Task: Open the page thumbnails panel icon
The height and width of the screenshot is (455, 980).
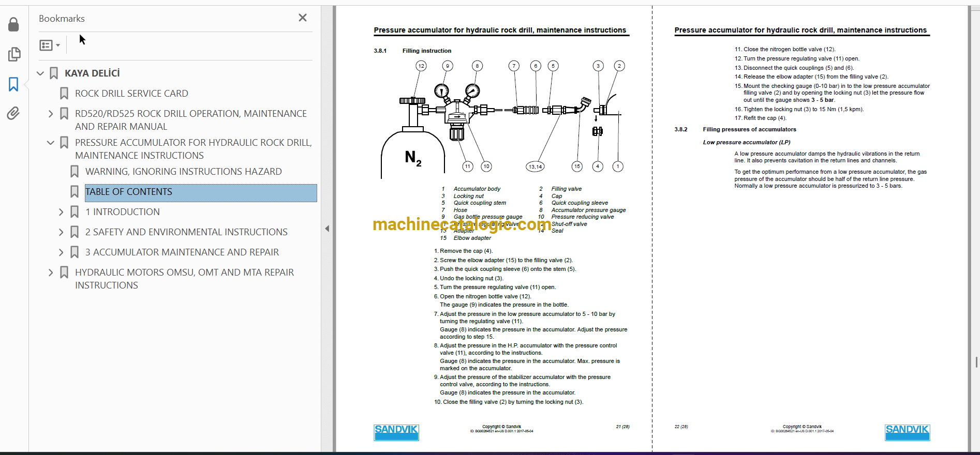Action: [x=14, y=54]
